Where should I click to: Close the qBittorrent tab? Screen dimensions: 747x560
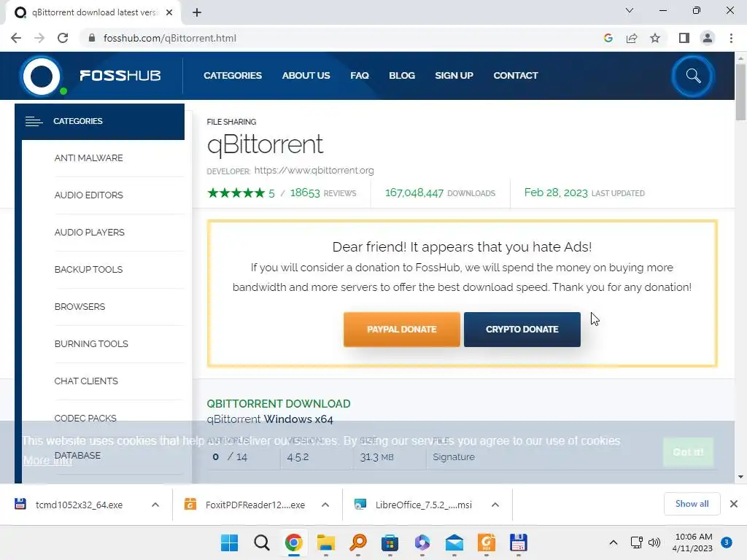[x=169, y=12]
